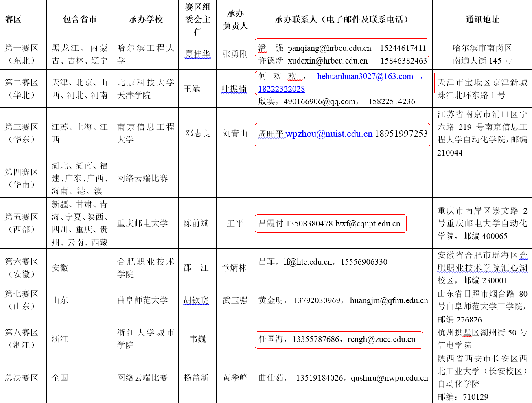This screenshot has width=532, height=403.
Task: Click the name 陈前斌
Action: tap(196, 223)
